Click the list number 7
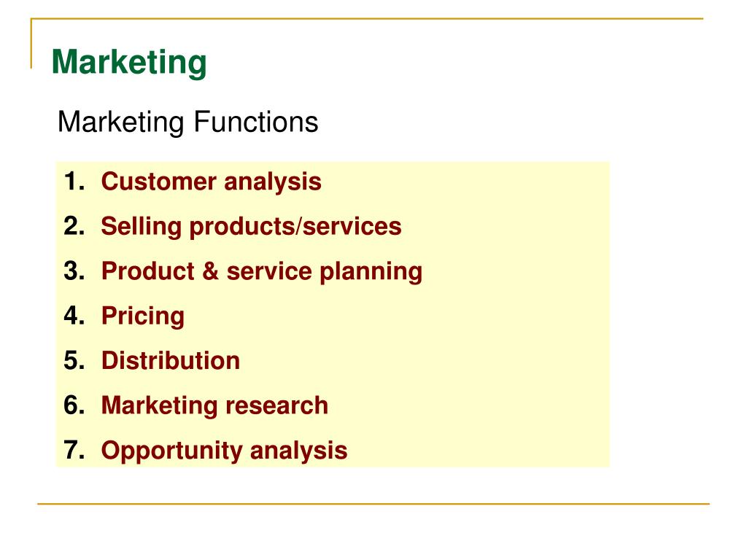Image resolution: width=747 pixels, height=560 pixels. click(74, 450)
